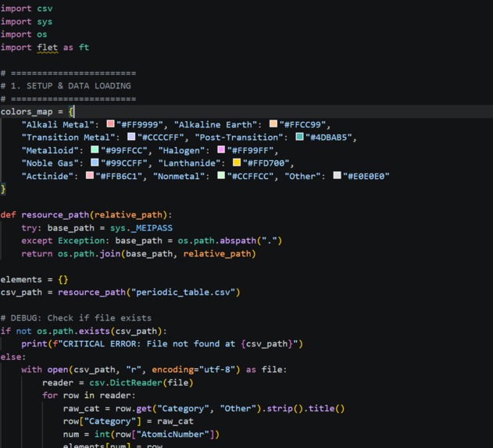Click the 'colors_map' variable name
493x448 pixels.
coord(27,112)
